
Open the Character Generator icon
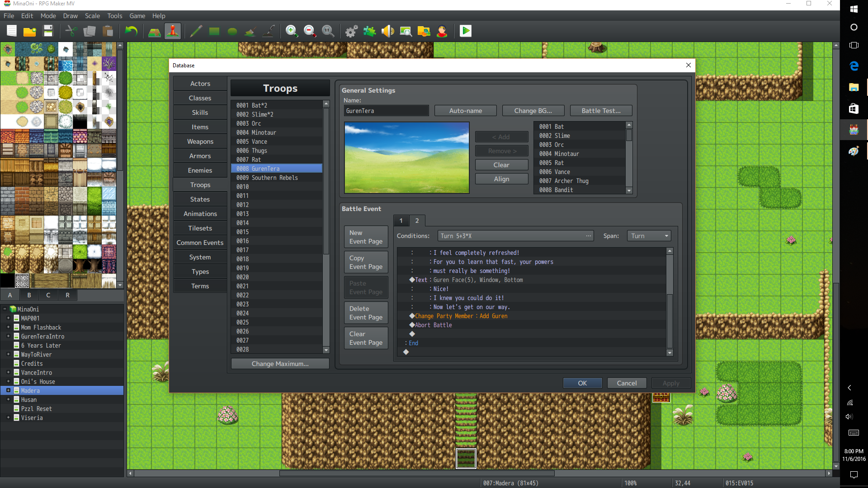point(442,31)
